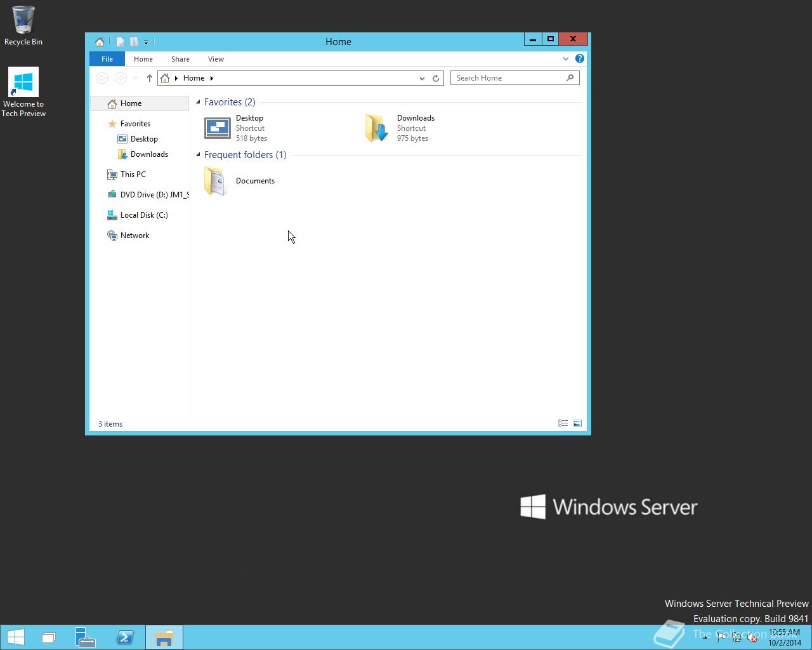Viewport: 812px width, 650px height.
Task: Open Explorer Help question mark icon
Action: click(x=579, y=58)
